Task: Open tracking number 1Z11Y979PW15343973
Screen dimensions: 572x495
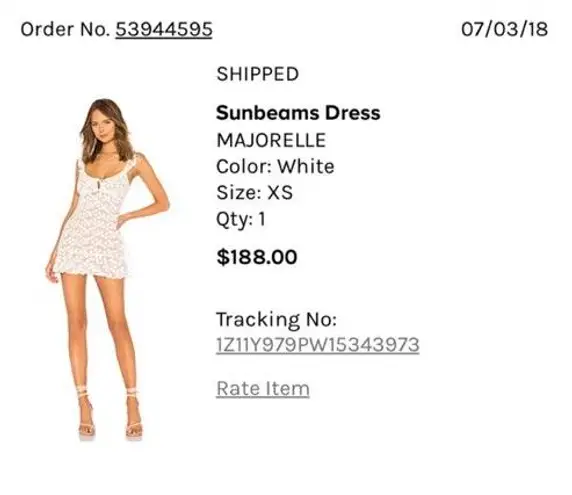Action: point(318,345)
